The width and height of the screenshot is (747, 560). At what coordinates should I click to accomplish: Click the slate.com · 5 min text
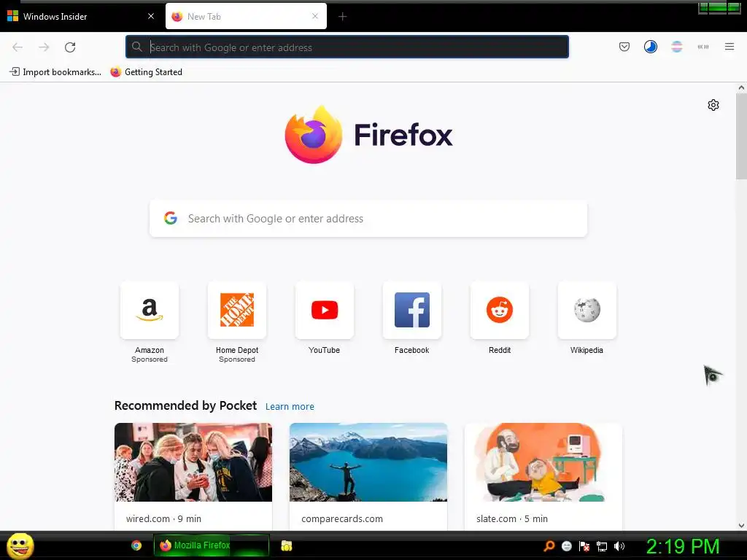[x=512, y=518]
